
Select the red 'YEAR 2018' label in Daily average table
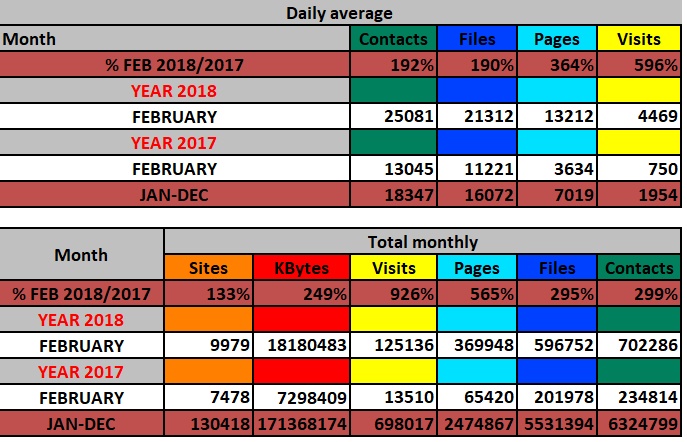[x=175, y=91]
